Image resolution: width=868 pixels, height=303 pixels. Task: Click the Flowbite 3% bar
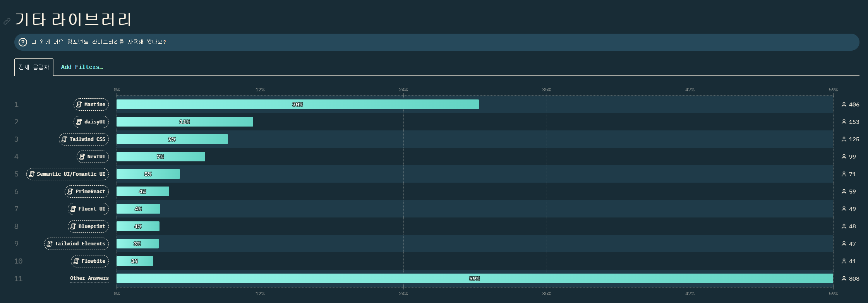pos(135,261)
